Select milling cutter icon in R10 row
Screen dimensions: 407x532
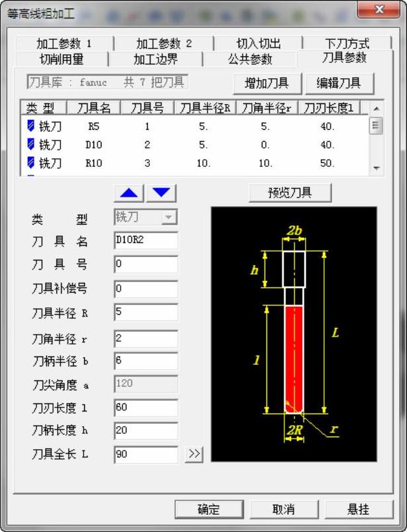pyautogui.click(x=30, y=162)
